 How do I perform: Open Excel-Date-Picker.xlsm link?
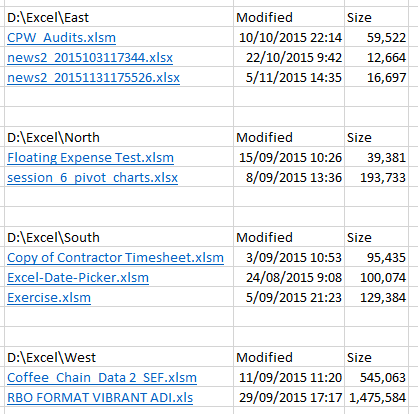(78, 278)
